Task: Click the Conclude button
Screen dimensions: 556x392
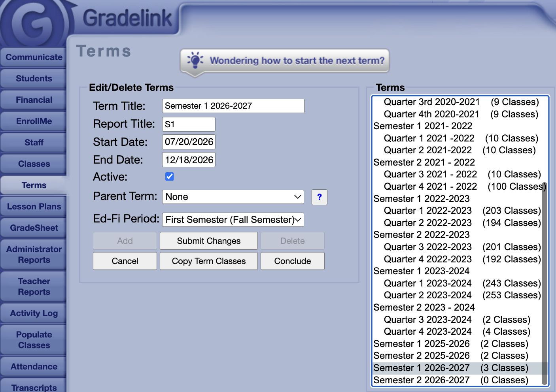Action: [x=293, y=261]
